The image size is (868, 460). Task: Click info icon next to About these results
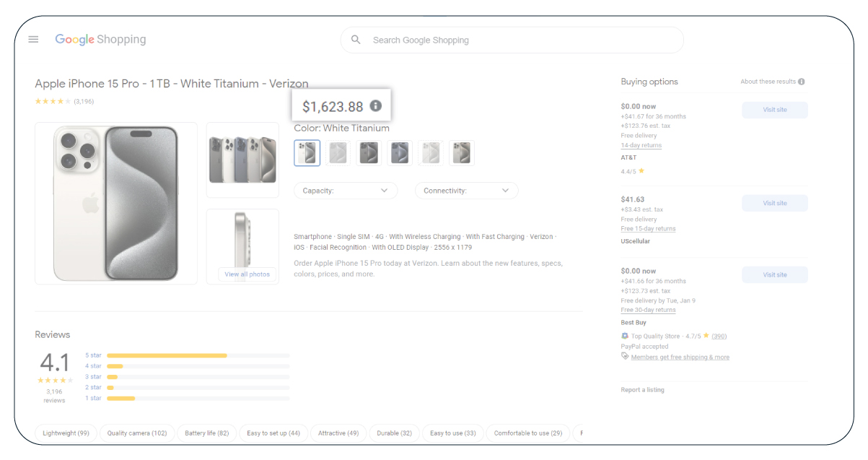[x=802, y=82]
